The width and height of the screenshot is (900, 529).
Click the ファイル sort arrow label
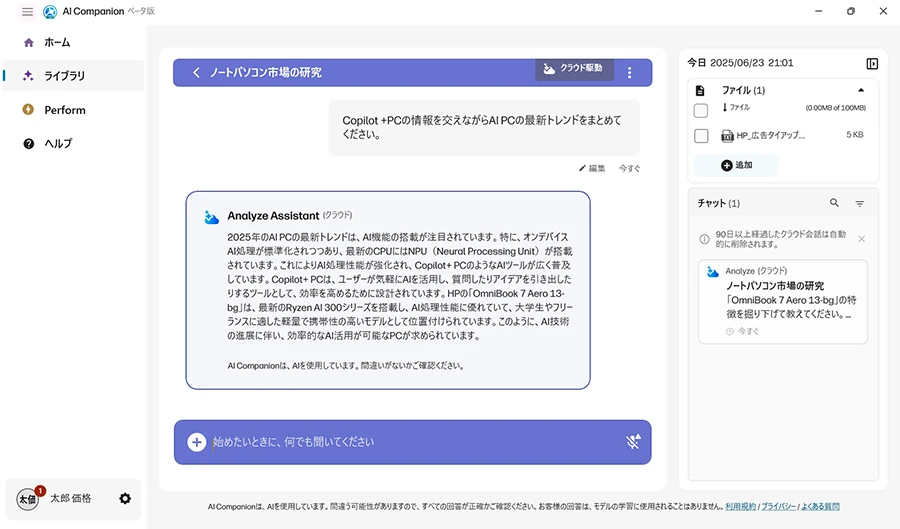(736, 107)
